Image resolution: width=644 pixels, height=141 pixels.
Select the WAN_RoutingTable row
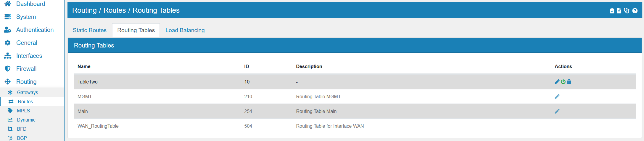click(x=355, y=126)
